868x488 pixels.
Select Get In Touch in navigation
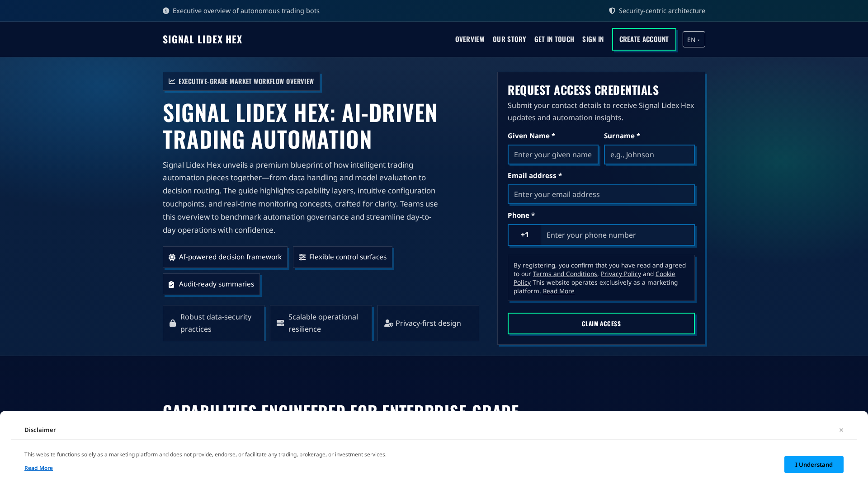click(x=554, y=39)
